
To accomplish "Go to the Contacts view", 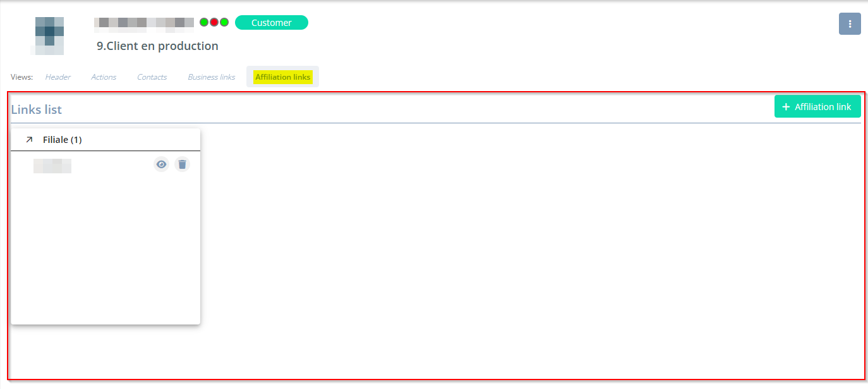I will tap(152, 77).
